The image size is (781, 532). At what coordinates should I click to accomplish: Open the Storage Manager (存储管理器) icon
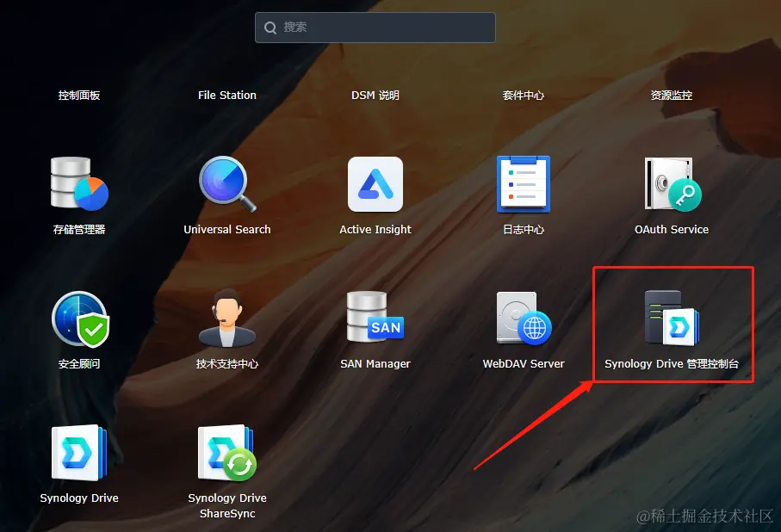coord(79,183)
